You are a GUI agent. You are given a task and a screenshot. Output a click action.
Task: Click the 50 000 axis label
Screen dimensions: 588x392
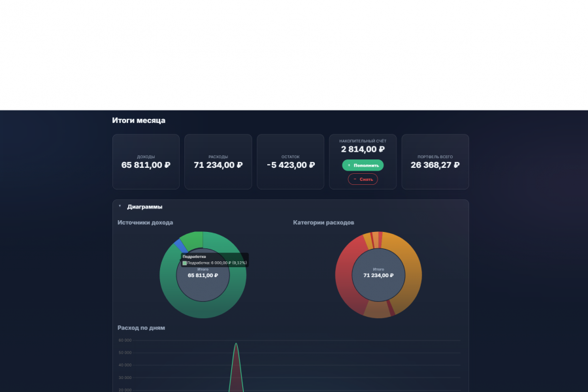tap(125, 353)
